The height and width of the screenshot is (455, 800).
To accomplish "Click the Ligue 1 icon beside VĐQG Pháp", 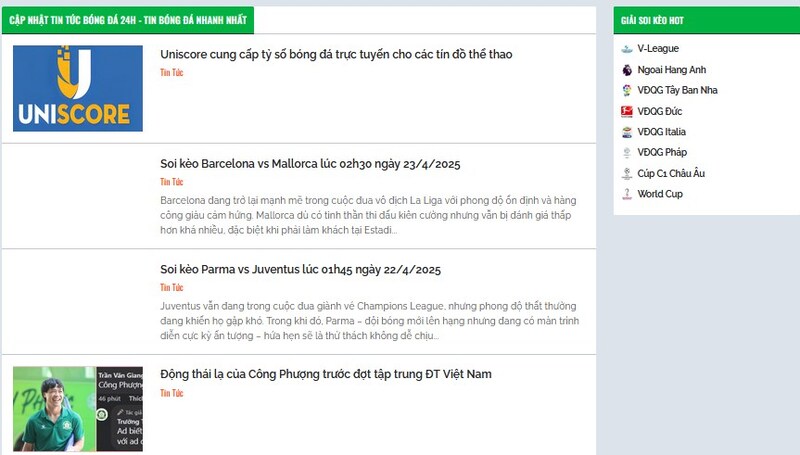I will click(x=627, y=153).
